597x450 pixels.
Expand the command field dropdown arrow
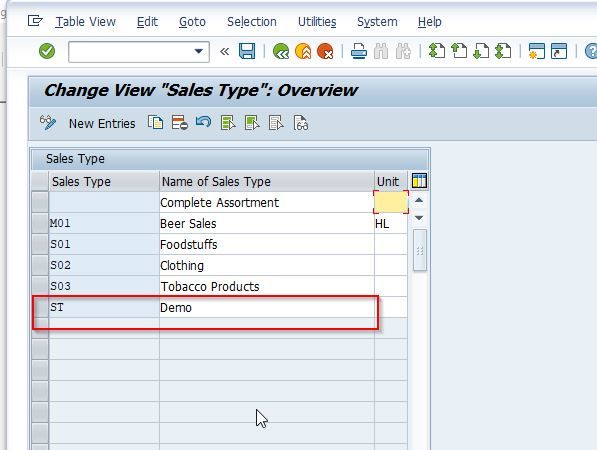198,51
